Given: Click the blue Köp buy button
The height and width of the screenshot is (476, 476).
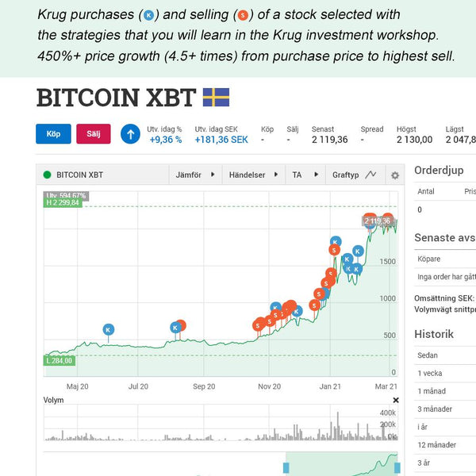Looking at the screenshot, I should 53,134.
